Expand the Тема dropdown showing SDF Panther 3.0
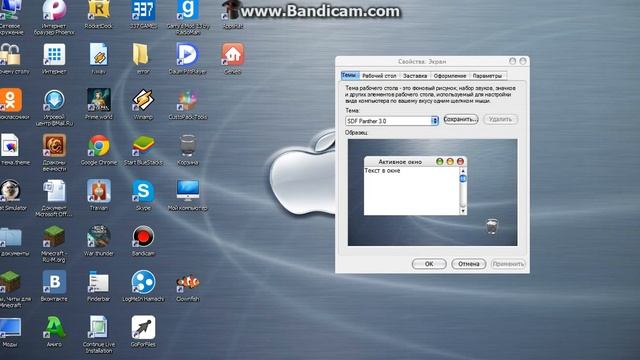 (435, 121)
